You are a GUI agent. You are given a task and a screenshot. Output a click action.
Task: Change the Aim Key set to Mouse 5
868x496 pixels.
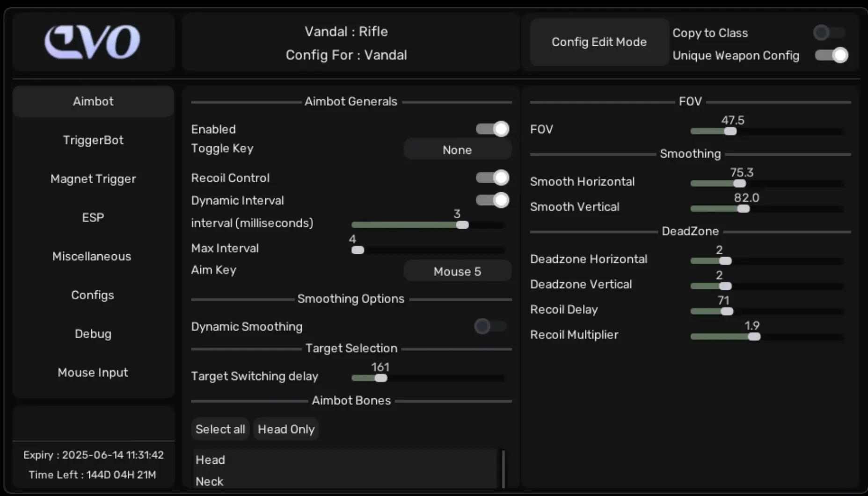point(457,272)
